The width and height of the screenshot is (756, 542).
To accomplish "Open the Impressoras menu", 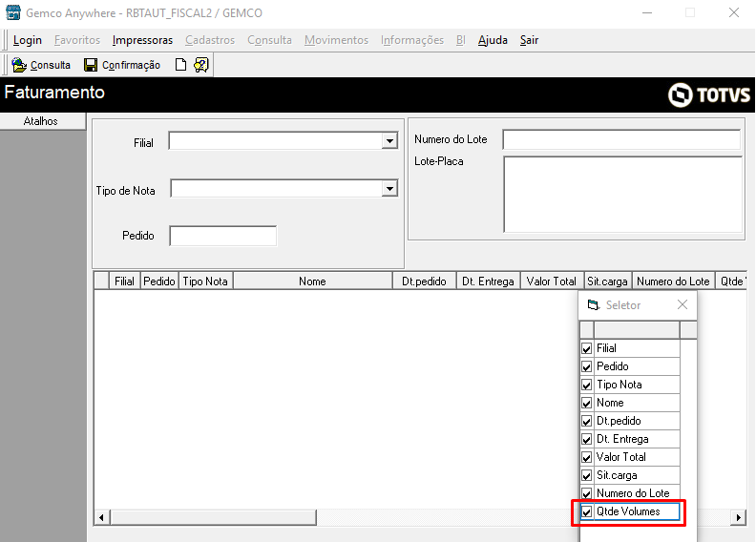I will (x=142, y=40).
